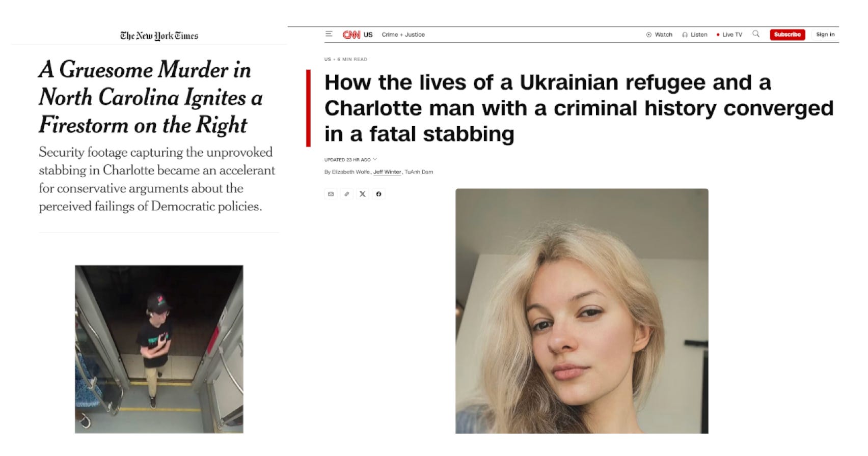Screen dimensions: 868x456
Task: Share article on X icon
Action: (x=363, y=194)
